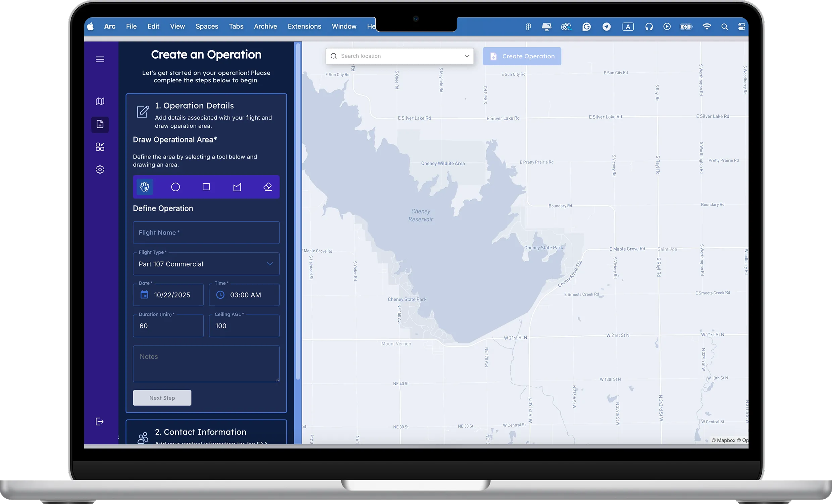This screenshot has width=832, height=504.
Task: Select the circle drawing tool
Action: [175, 187]
